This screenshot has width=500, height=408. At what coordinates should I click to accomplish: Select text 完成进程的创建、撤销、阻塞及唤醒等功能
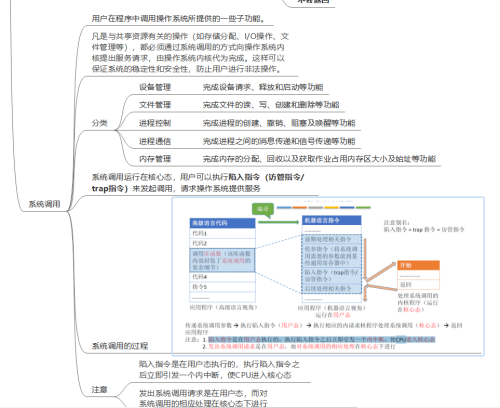click(279, 123)
